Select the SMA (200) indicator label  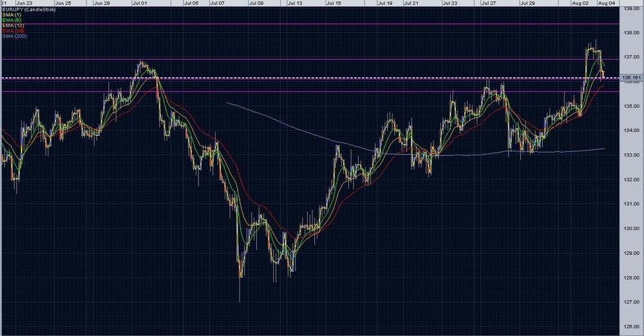(15, 36)
